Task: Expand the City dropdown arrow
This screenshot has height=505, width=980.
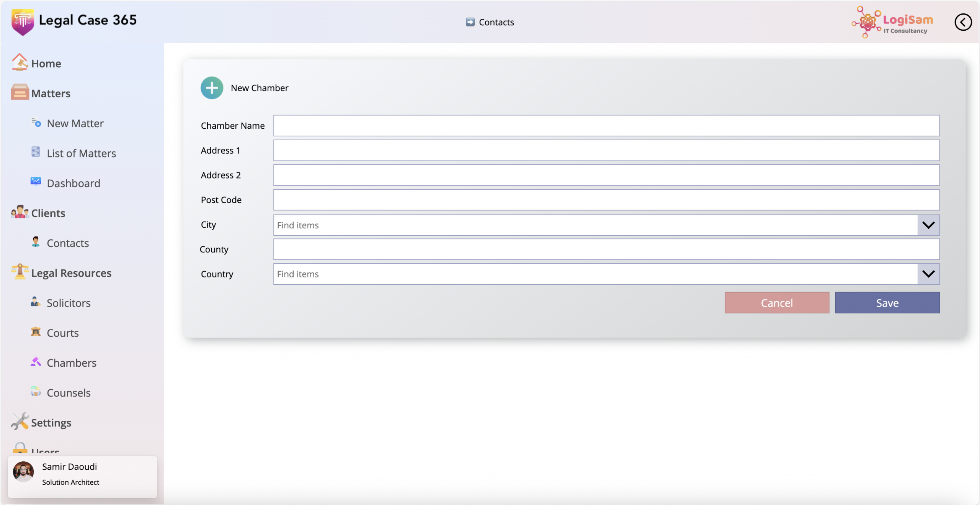Action: pos(928,225)
